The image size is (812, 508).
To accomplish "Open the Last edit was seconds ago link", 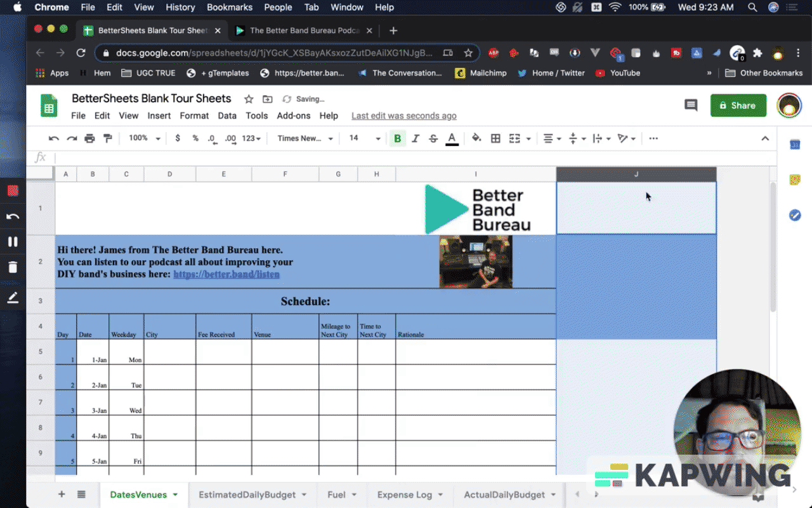I will [404, 116].
